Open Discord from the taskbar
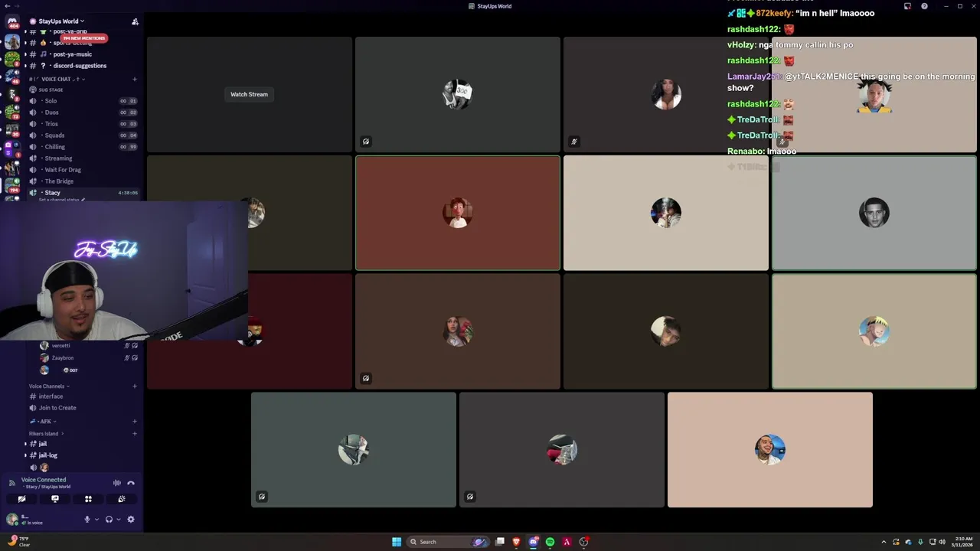 coord(534,542)
